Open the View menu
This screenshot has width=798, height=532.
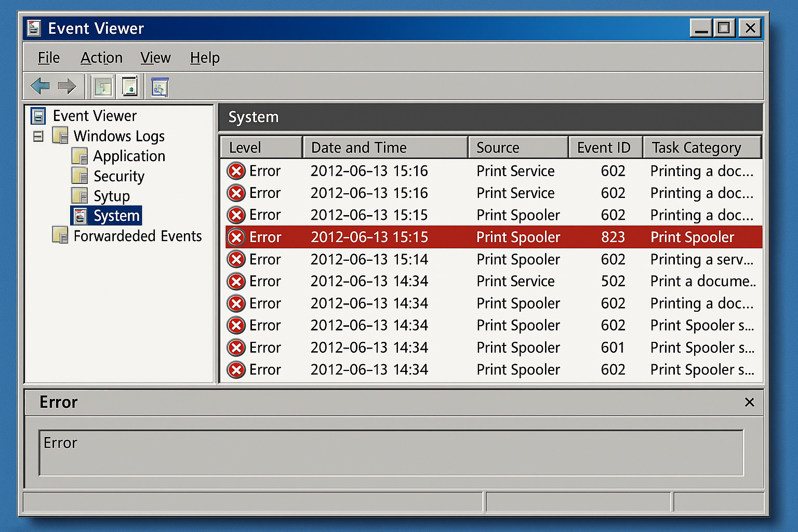click(155, 58)
